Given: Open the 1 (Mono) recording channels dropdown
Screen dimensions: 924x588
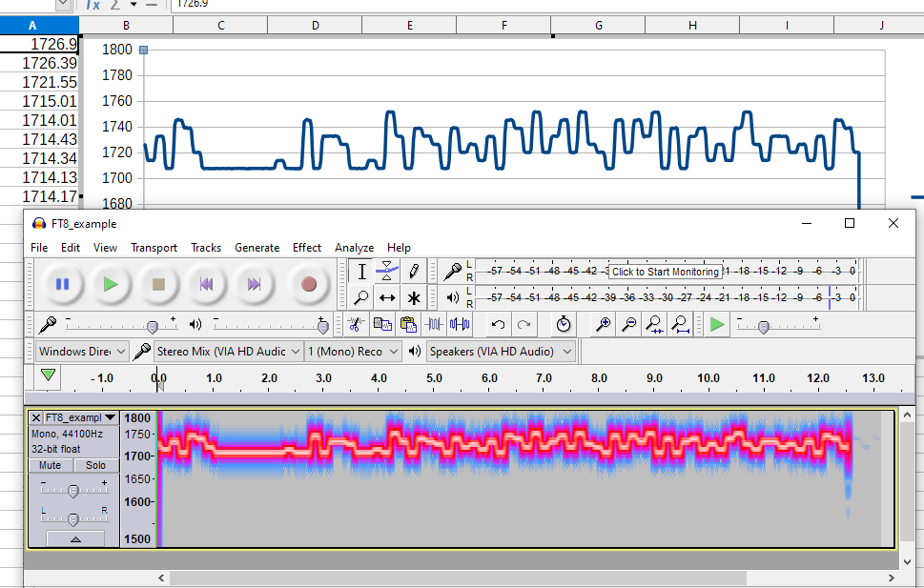Looking at the screenshot, I should (353, 352).
